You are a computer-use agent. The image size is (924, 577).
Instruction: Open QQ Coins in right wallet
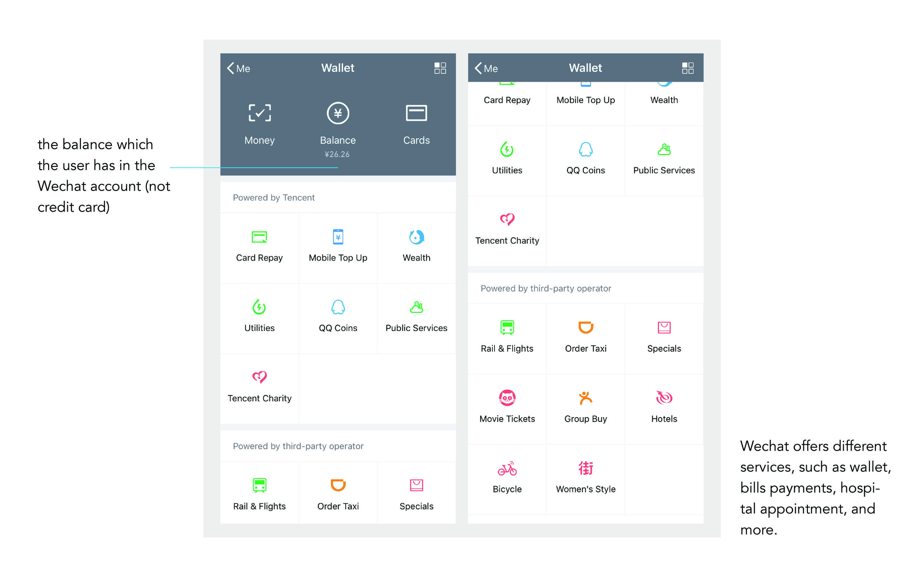tap(585, 158)
